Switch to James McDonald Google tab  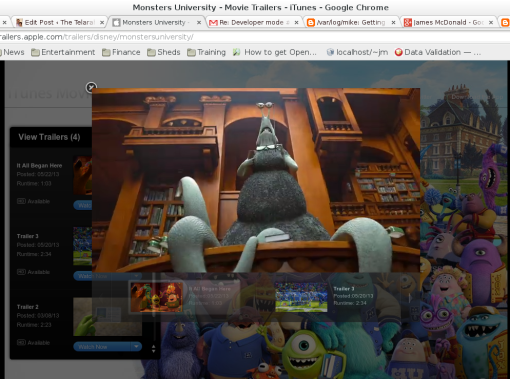(x=443, y=22)
